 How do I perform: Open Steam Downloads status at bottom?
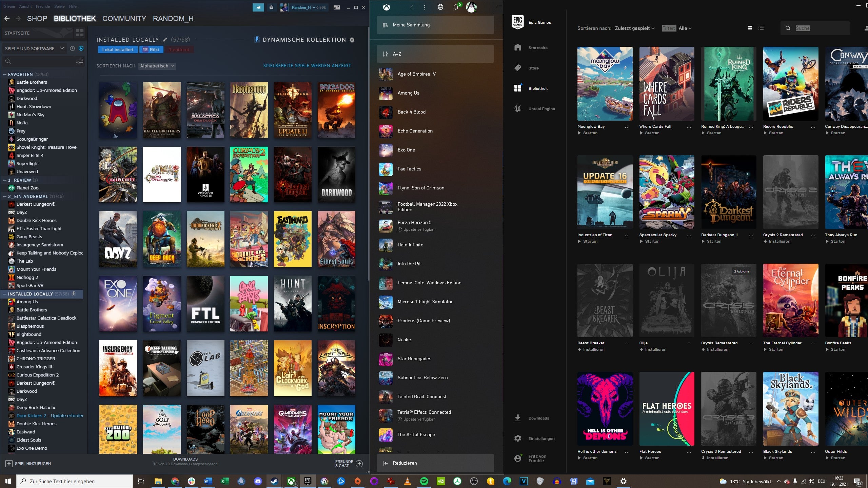coord(185,462)
